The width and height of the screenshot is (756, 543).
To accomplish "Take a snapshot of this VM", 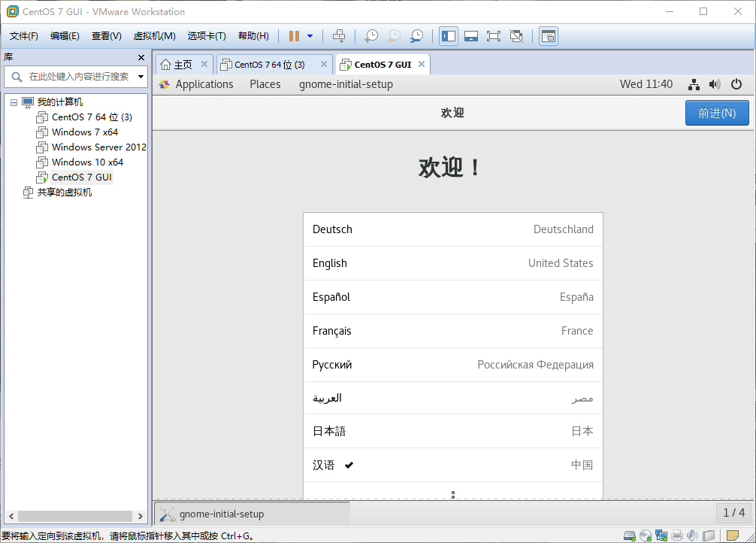I will tap(370, 36).
